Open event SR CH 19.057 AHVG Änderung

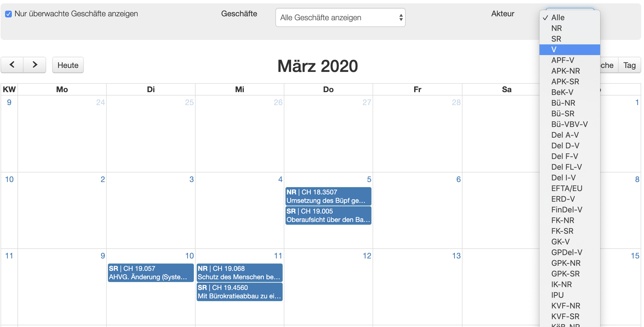(x=151, y=273)
